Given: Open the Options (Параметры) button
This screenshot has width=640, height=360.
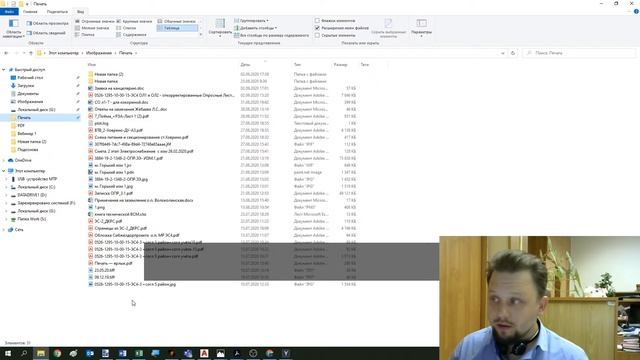Looking at the screenshot, I should [x=421, y=28].
